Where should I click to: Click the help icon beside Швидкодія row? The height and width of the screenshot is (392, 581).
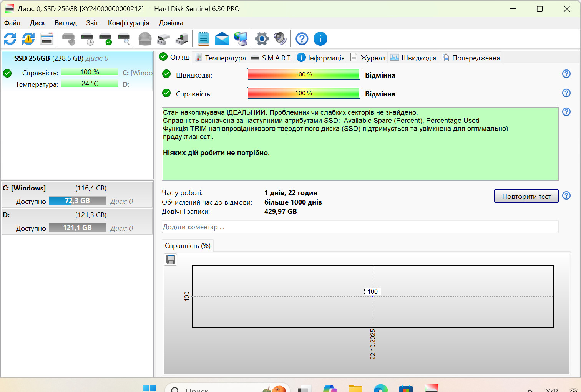[566, 74]
